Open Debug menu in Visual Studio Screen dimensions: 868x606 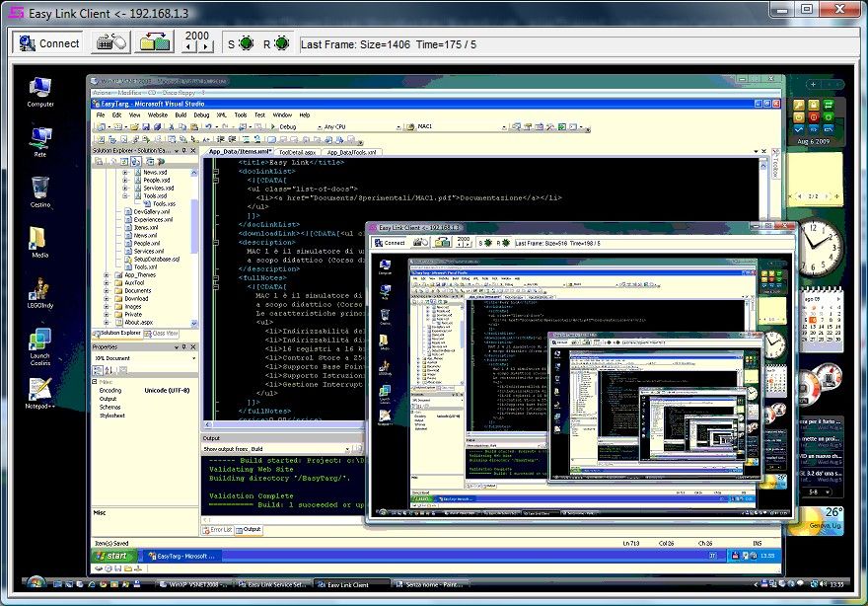pos(201,115)
